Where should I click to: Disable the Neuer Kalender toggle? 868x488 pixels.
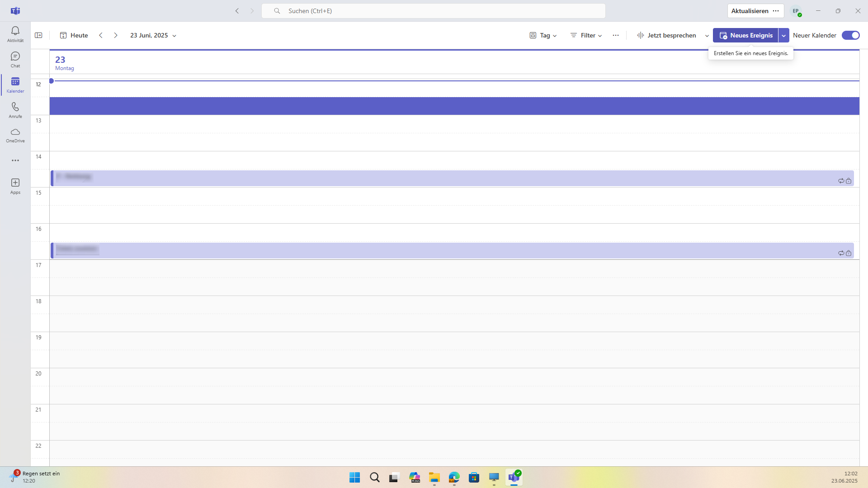850,35
